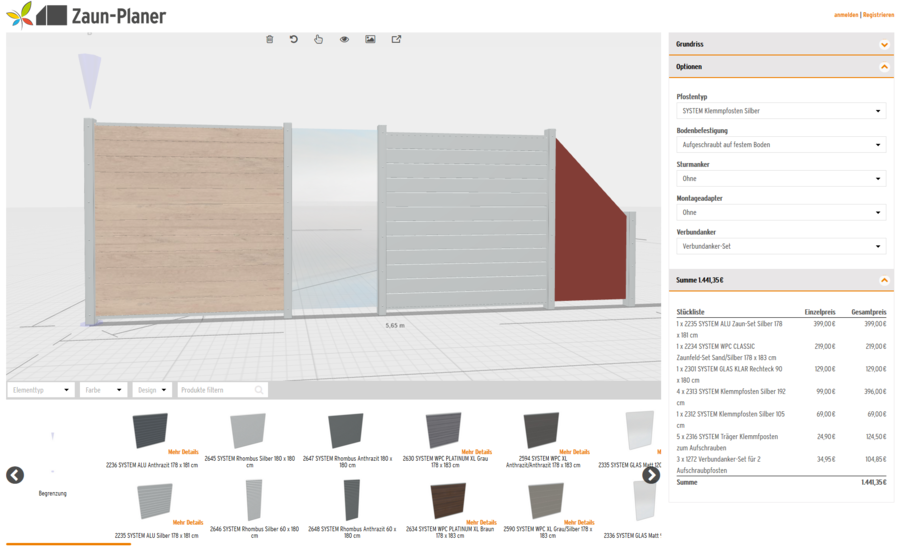Image resolution: width=900 pixels, height=558 pixels.
Task: Click the export share icon
Action: pos(396,39)
